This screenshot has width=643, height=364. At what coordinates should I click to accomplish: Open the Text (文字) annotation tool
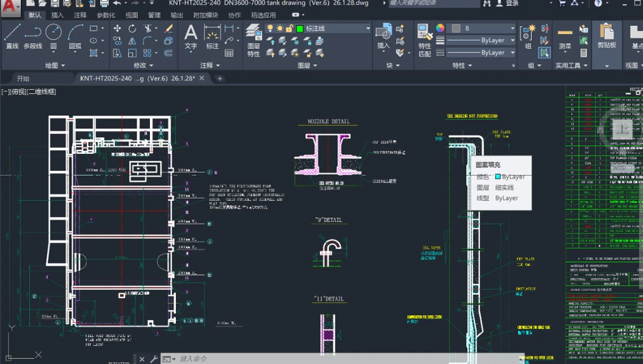191,36
